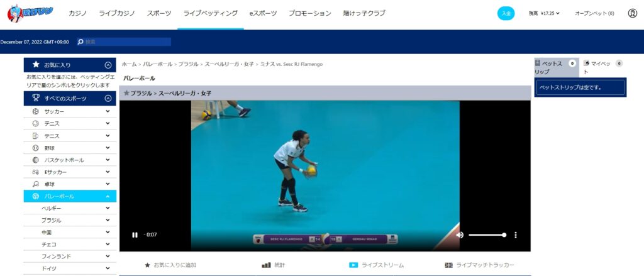Open the カジノ menu
Viewport: 644px width, 276px height.
[x=77, y=13]
